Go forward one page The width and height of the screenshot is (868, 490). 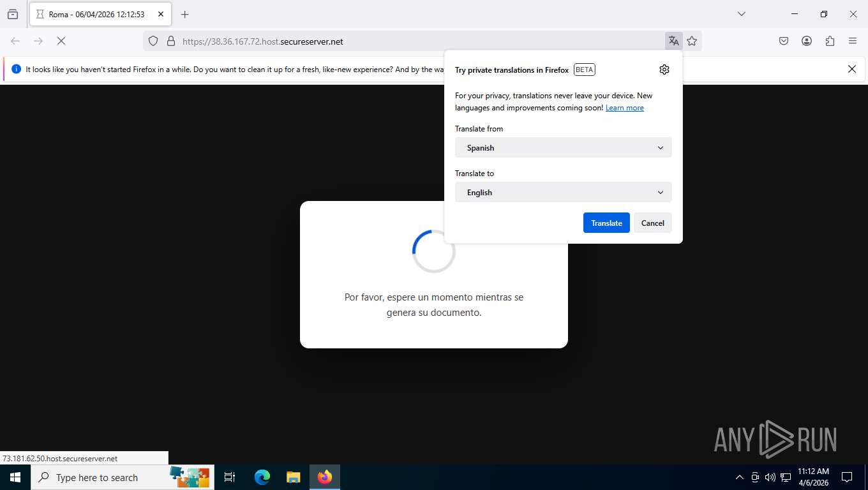pos(38,41)
